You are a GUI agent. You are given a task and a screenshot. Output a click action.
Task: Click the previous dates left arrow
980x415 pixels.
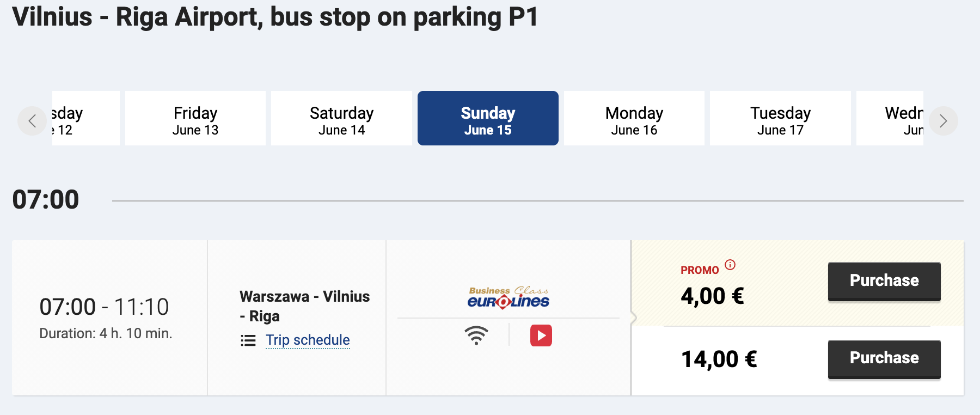point(32,121)
